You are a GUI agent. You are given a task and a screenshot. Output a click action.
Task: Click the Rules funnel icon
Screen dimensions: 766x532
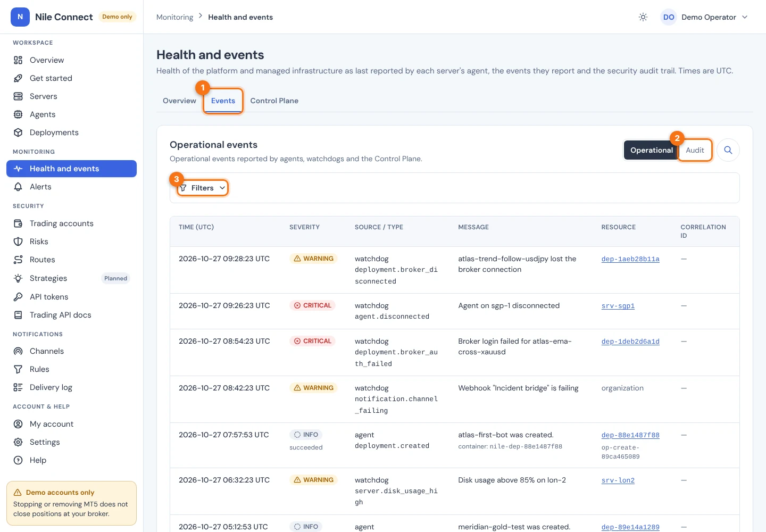(x=18, y=369)
